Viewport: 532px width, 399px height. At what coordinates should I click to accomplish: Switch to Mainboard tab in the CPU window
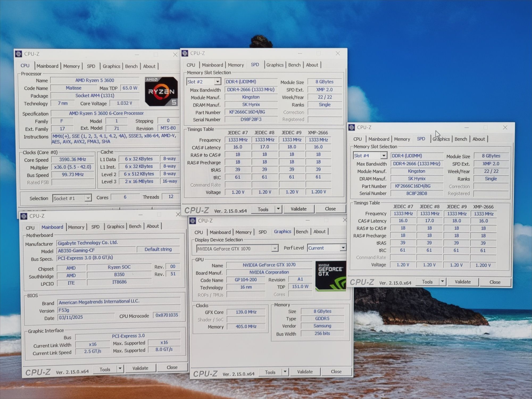click(x=47, y=66)
